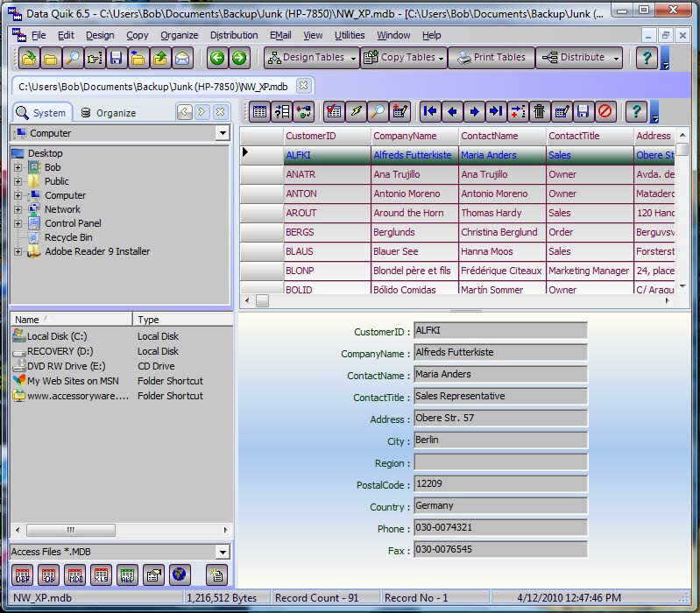Click the magnifier search icon in grid toolbar

pos(378,111)
